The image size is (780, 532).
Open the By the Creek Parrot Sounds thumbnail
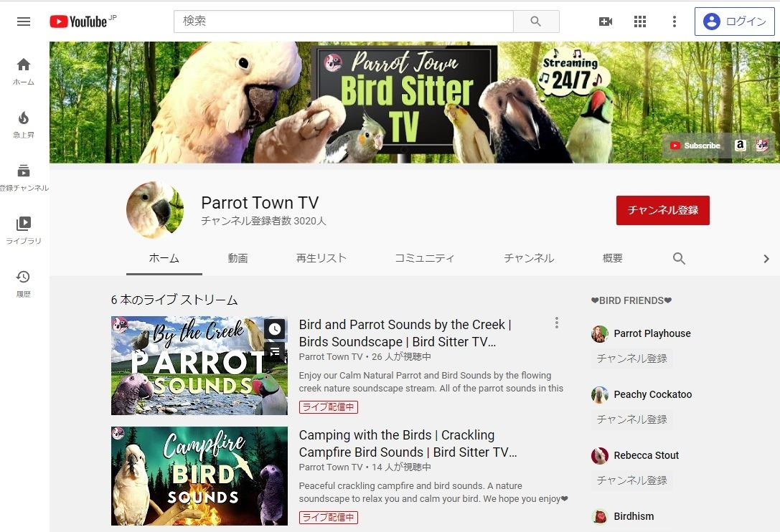(x=199, y=366)
